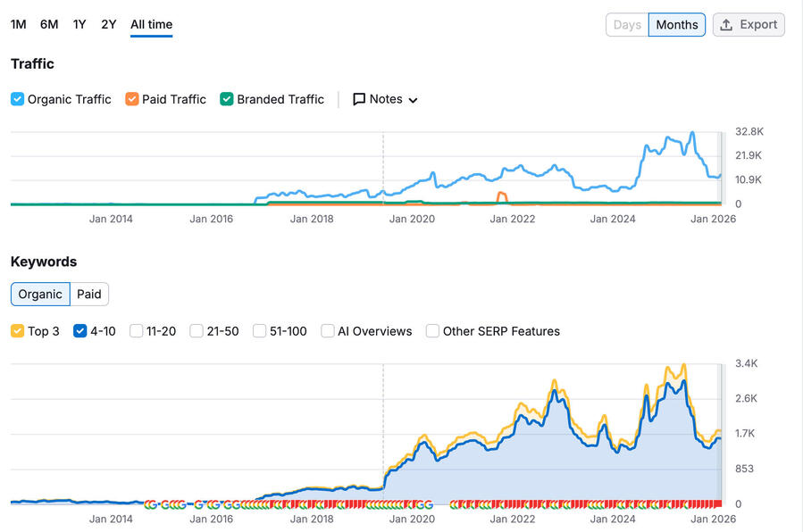Screen dimensions: 803x532
Task: Select the 1M time range tab
Action: click(18, 25)
